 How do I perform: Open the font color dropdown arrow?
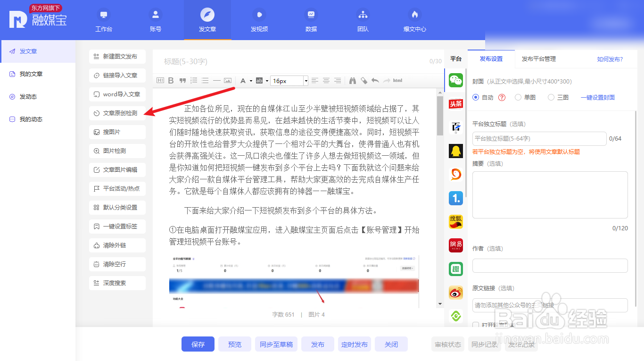click(x=251, y=81)
